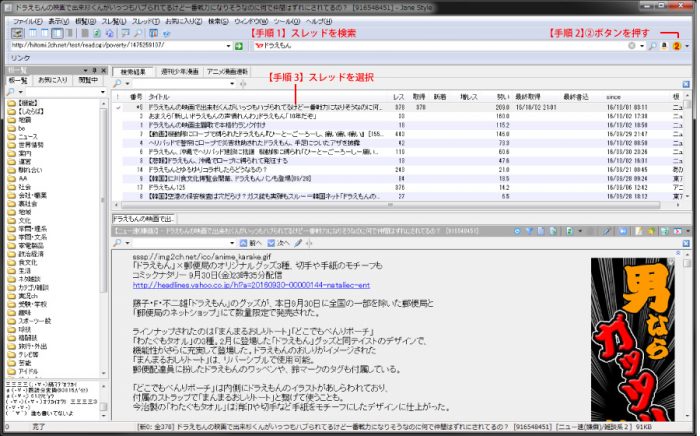Select the 検索結果 tab
Screen dimensions: 700x436
tap(133, 72)
